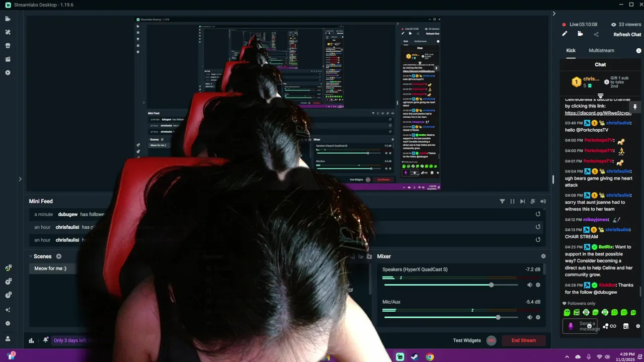
Task: Collapse chat panel arrow at top
Action: click(x=554, y=14)
